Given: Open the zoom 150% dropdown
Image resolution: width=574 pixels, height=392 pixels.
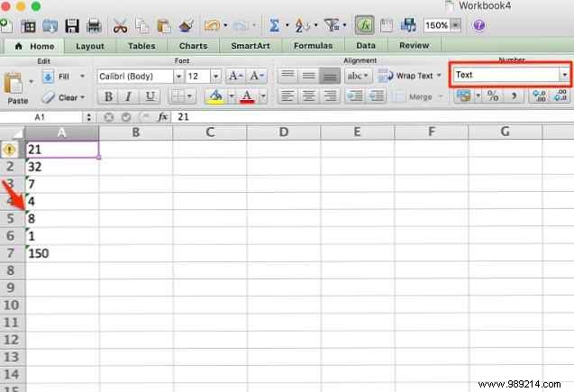Looking at the screenshot, I should pyautogui.click(x=455, y=25).
